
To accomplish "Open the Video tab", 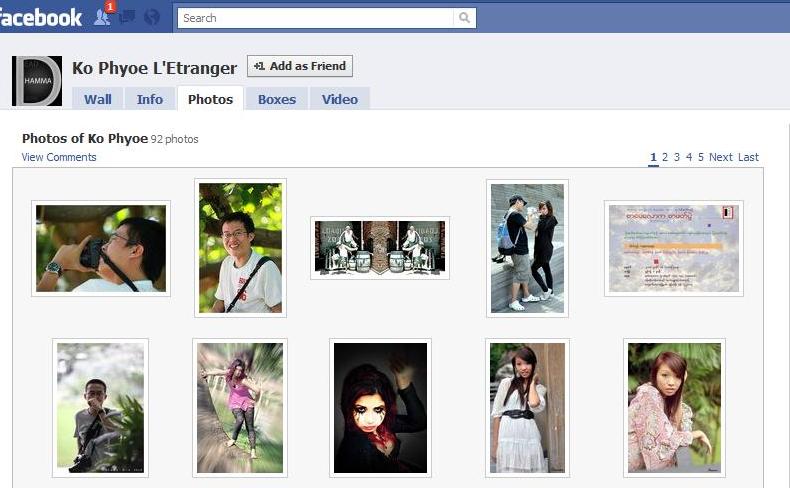I will coord(340,99).
